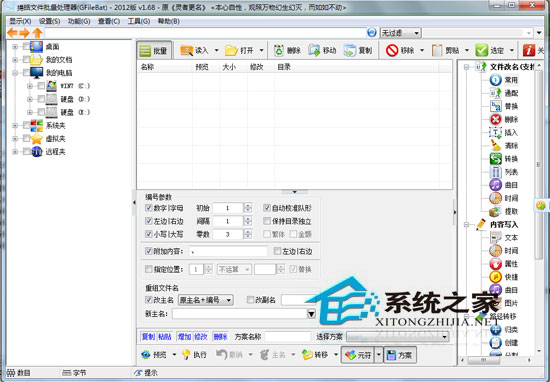The width and height of the screenshot is (550, 382).
Task: Toggle 左边|右边 under 数字|字母
Action: coord(149,221)
